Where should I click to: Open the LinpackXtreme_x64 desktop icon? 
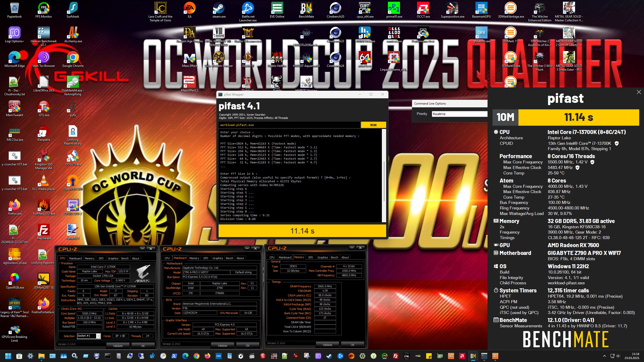tap(394, 61)
